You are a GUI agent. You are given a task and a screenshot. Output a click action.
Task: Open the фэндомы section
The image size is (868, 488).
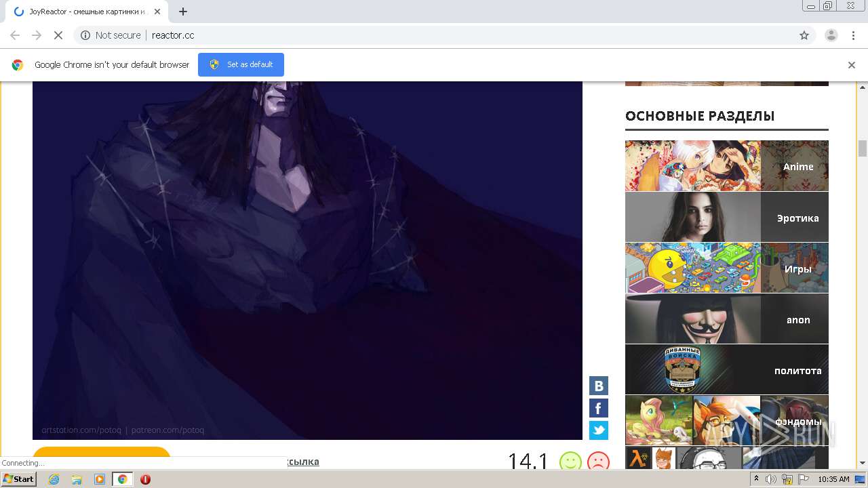[726, 420]
